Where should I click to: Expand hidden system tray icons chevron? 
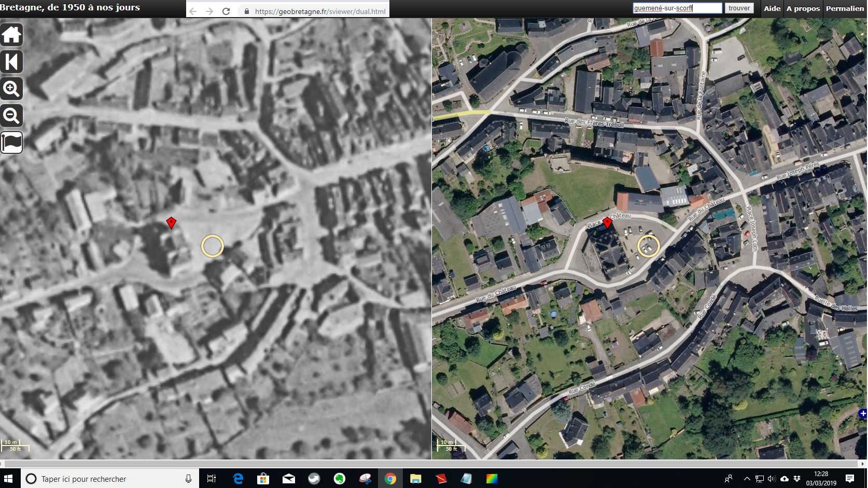click(747, 479)
